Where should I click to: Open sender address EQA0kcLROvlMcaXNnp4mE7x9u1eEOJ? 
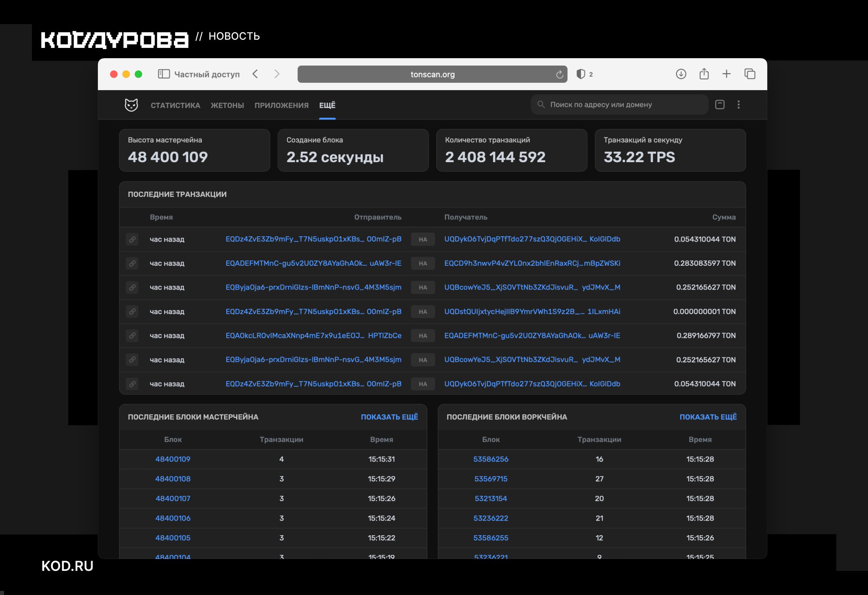pos(313,336)
